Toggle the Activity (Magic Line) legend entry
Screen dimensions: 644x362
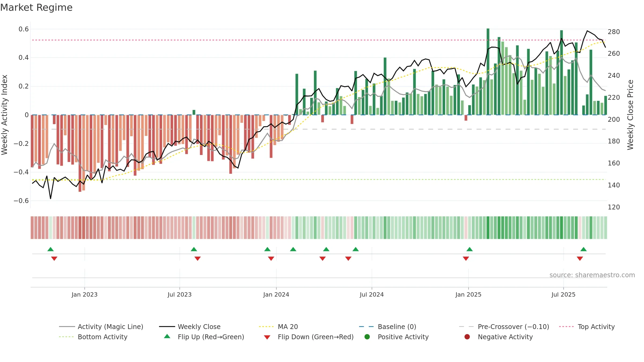[x=101, y=327]
